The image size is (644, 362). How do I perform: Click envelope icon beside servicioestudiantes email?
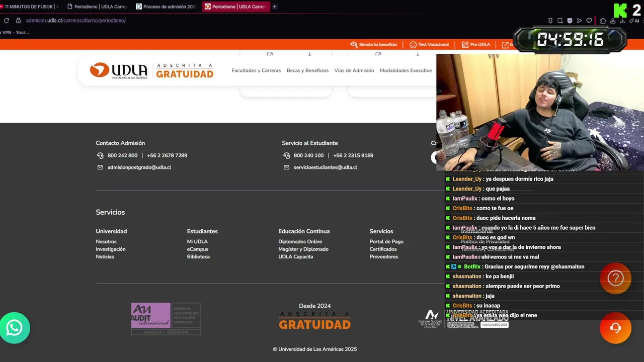(x=286, y=167)
